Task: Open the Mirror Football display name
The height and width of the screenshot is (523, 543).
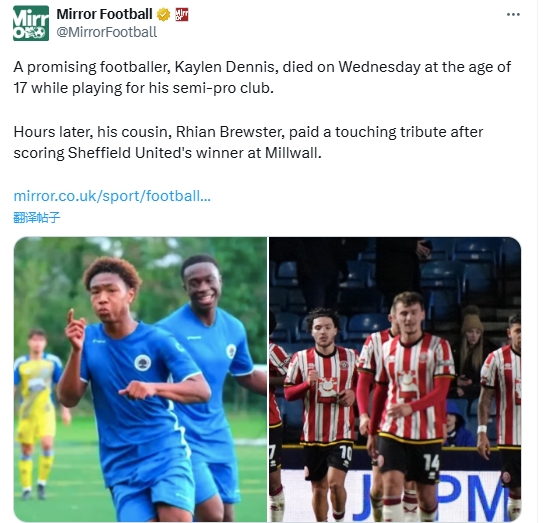Action: coord(104,14)
